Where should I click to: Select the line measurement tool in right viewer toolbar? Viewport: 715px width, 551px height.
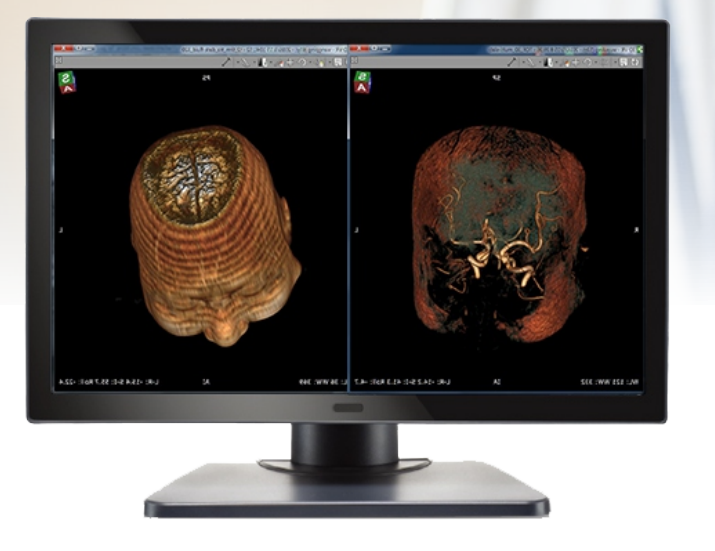pyautogui.click(x=512, y=62)
